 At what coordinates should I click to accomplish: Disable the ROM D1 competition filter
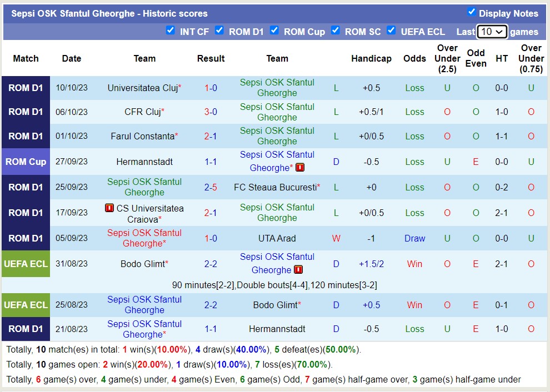pos(219,31)
